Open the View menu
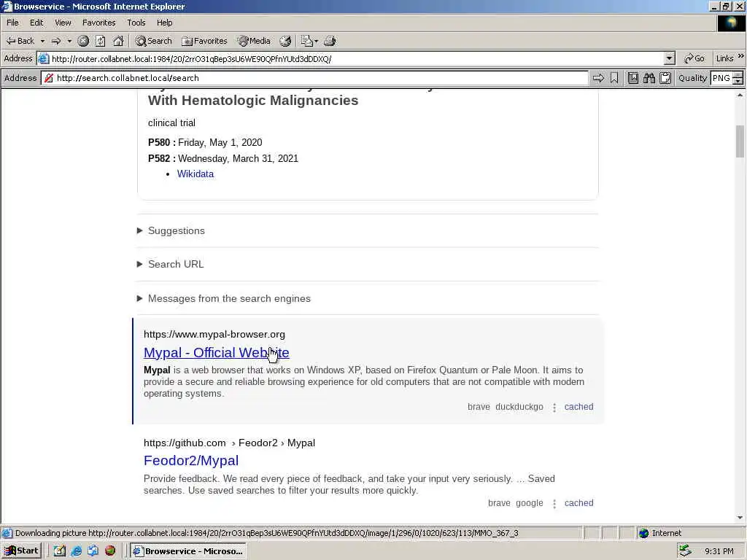Viewport: 747px width, 560px height. click(63, 23)
